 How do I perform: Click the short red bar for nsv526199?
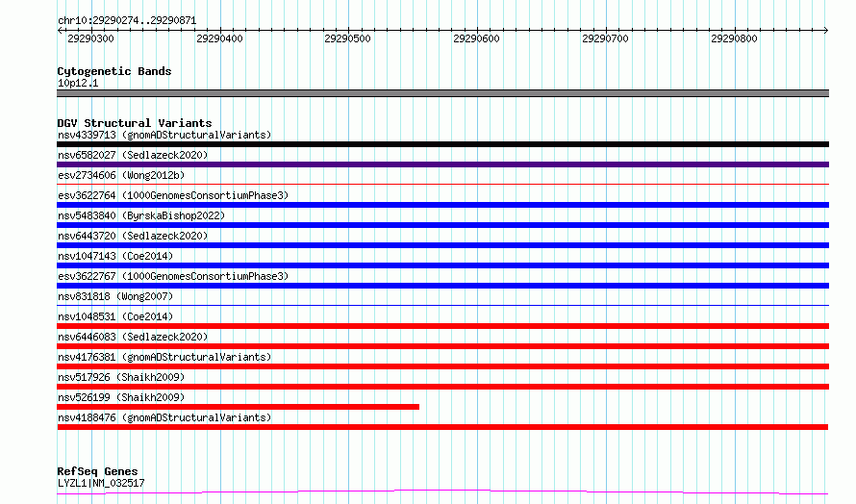tap(238, 407)
